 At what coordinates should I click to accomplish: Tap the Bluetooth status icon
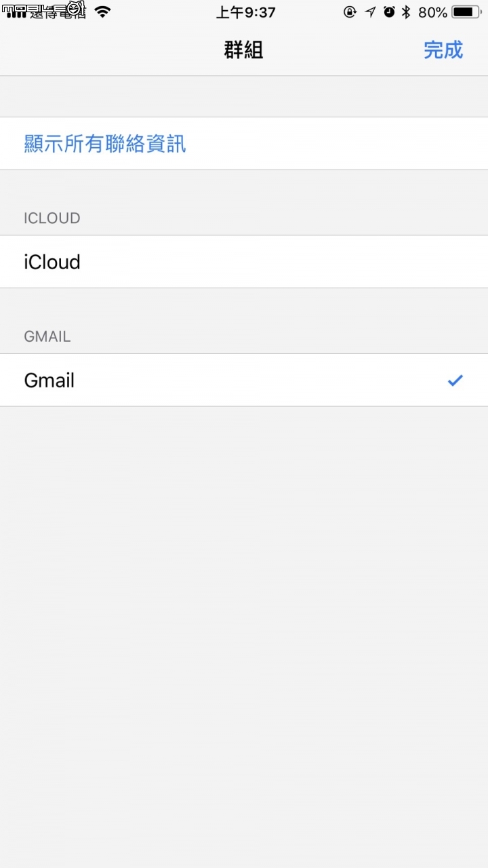tap(406, 12)
